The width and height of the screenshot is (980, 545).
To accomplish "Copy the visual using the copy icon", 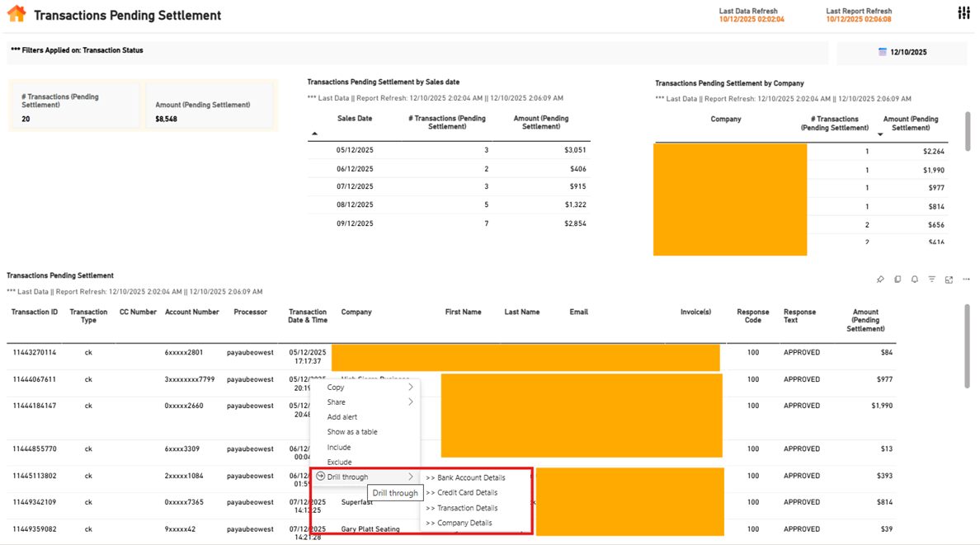I will [898, 280].
